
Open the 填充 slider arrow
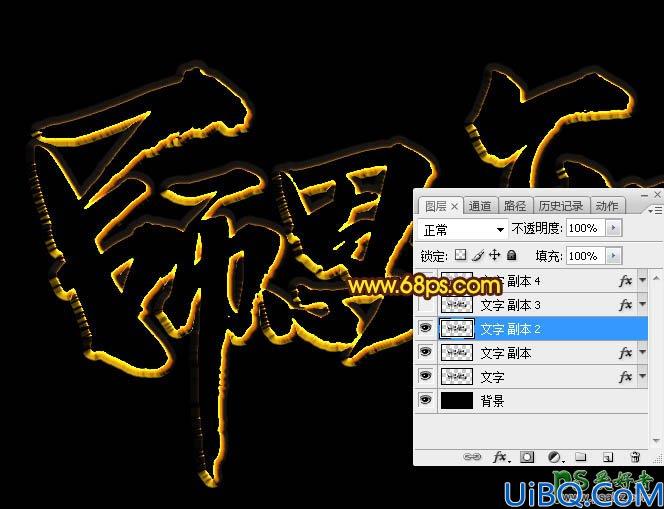(x=613, y=256)
